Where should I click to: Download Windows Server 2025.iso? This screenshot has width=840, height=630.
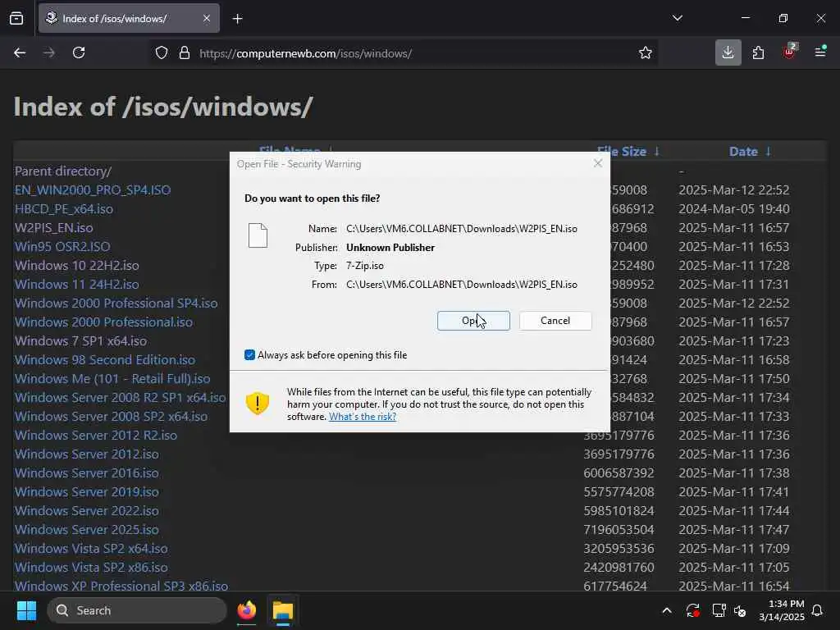87,529
